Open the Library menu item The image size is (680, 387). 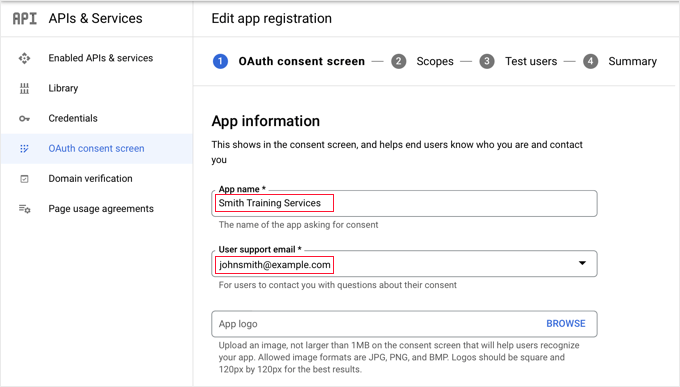coord(63,89)
